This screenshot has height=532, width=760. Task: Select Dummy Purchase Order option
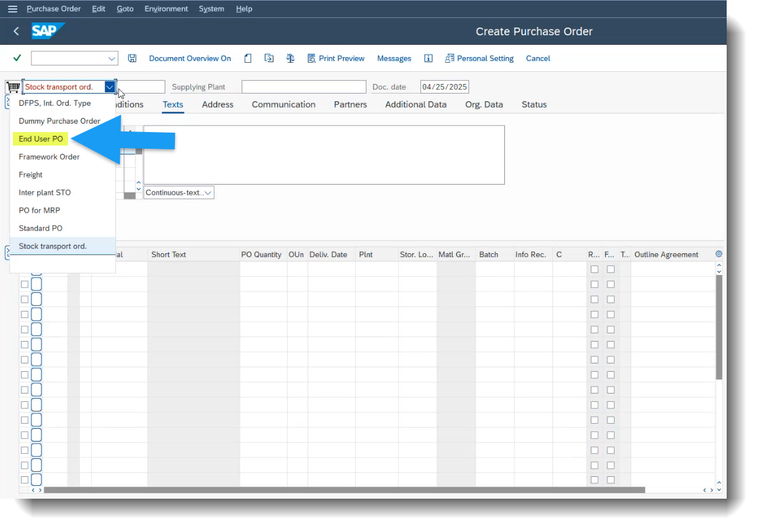click(x=63, y=121)
